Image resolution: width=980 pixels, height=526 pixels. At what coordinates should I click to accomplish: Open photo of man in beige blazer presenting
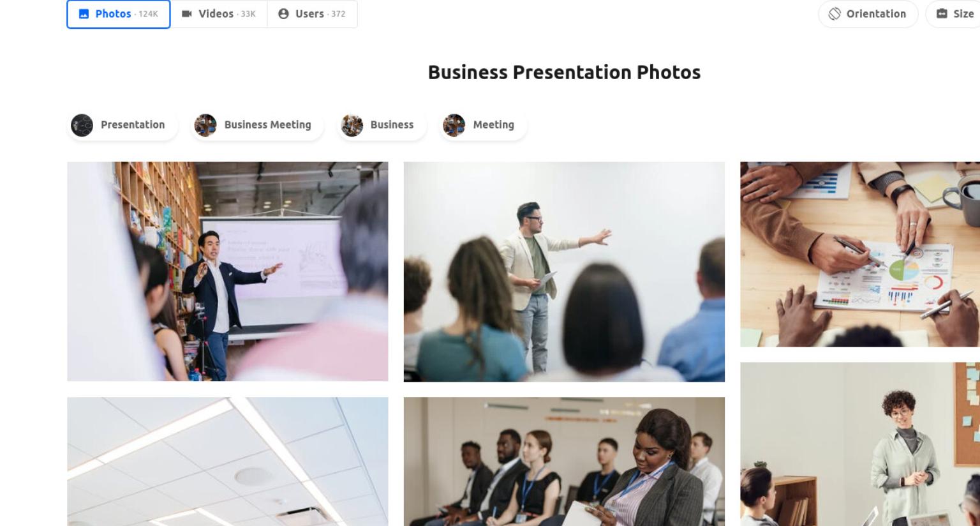(x=564, y=271)
